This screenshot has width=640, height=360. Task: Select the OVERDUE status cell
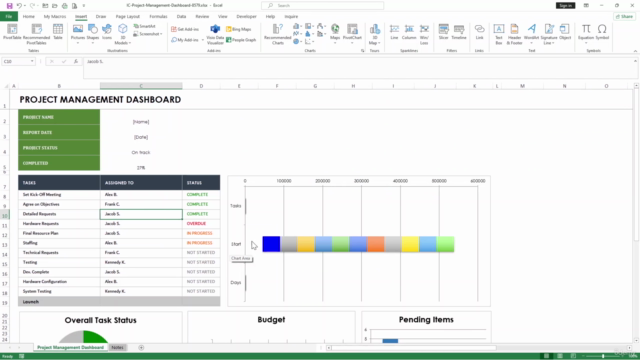(201, 224)
